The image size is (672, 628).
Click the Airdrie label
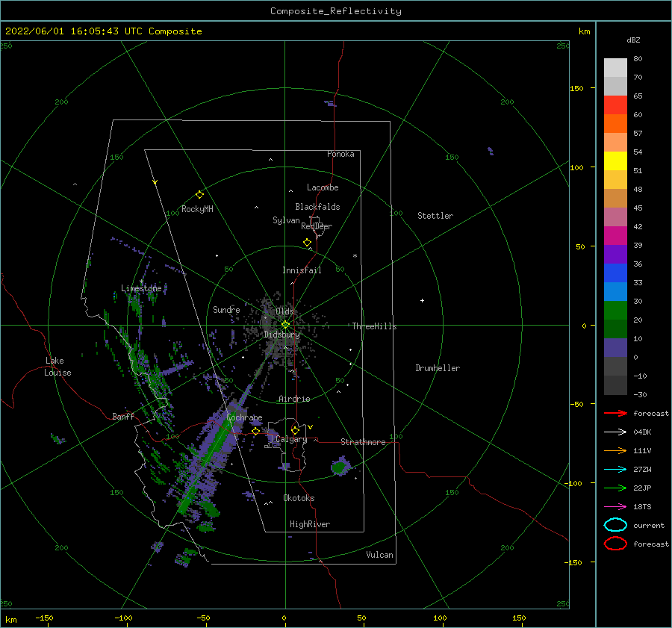point(294,399)
